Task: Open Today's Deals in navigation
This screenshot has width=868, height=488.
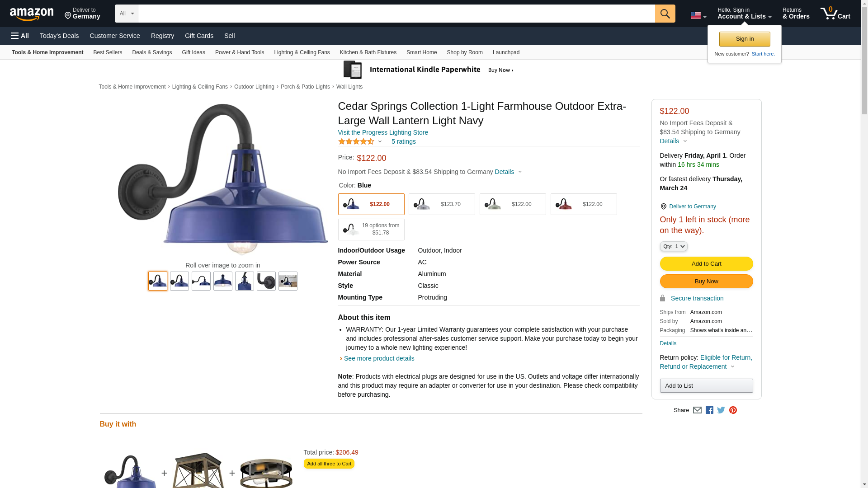Action: pyautogui.click(x=59, y=36)
